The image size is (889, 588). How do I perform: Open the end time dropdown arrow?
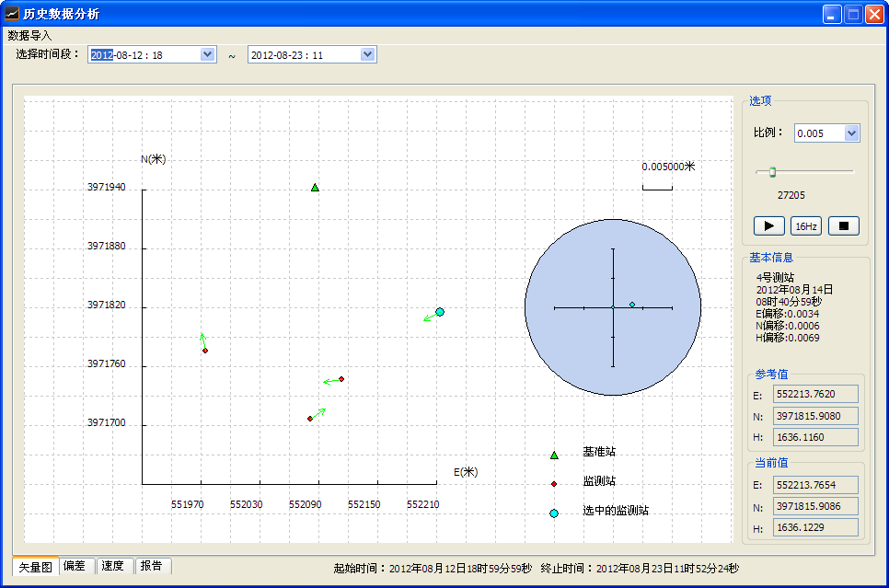point(367,54)
